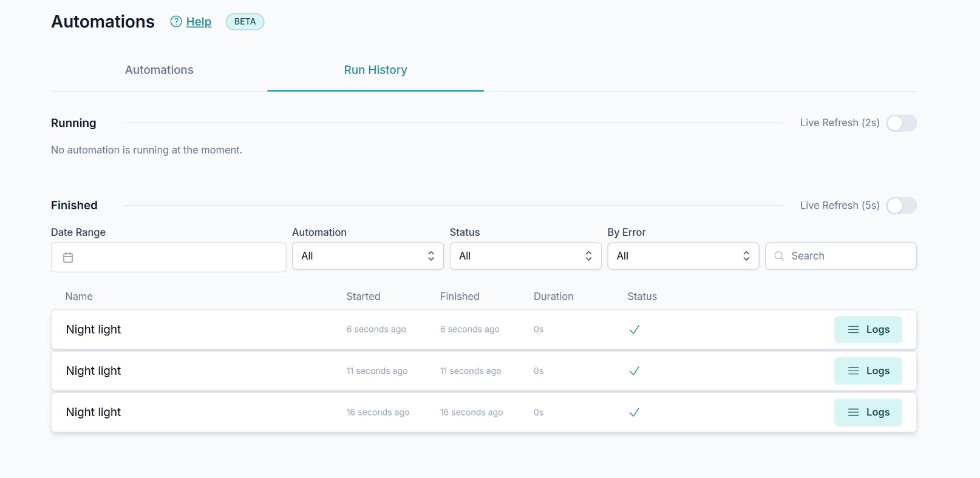Click success checkmark of second Night light run
The width and height of the screenshot is (980, 478).
[634, 371]
